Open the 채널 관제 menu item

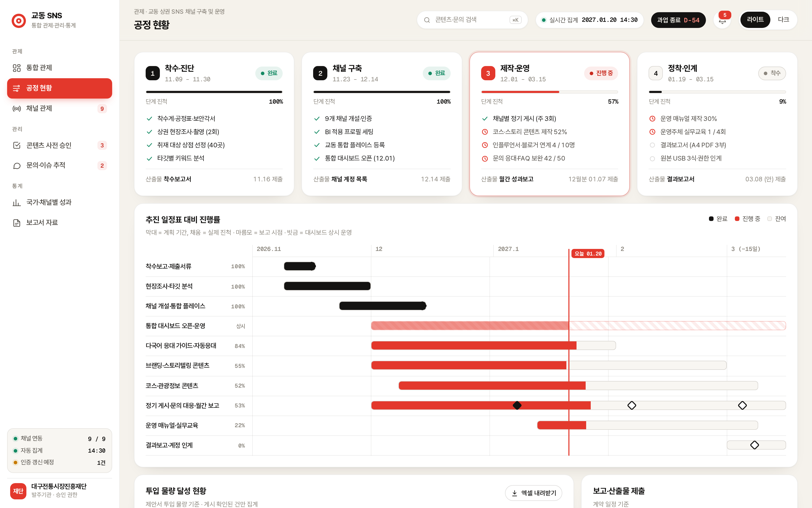(x=59, y=108)
